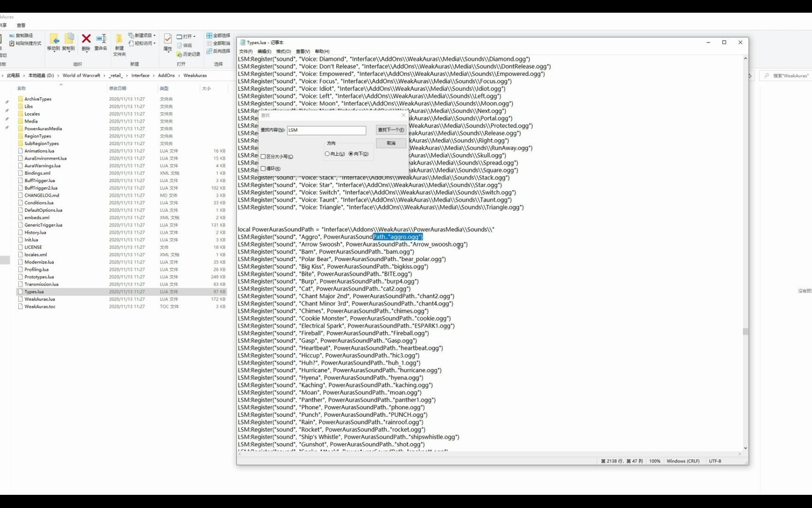
Task: Click History (历史记录) in ribbon
Action: click(x=188, y=54)
